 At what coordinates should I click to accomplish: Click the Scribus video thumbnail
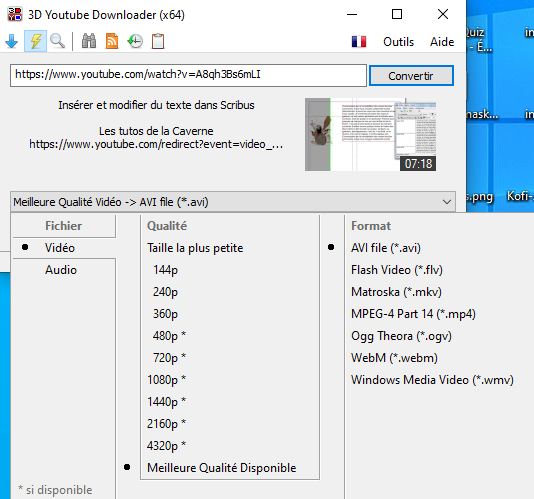371,135
